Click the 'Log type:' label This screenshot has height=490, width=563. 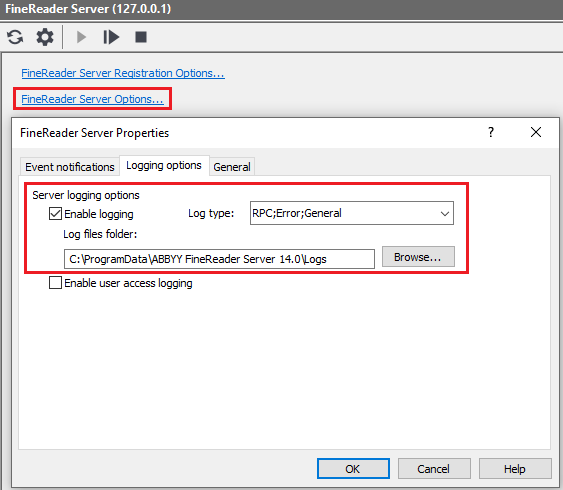pyautogui.click(x=211, y=214)
